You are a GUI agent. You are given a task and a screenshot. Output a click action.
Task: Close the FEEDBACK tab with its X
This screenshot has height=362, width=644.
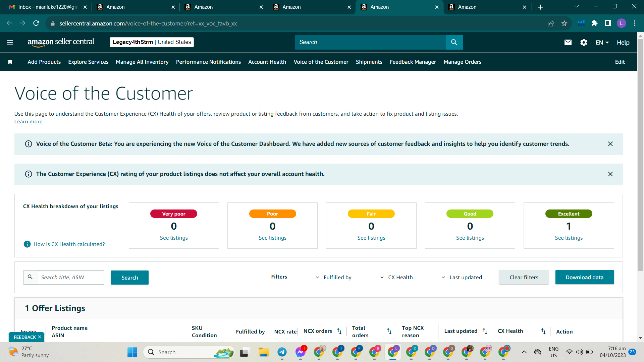[x=40, y=337]
